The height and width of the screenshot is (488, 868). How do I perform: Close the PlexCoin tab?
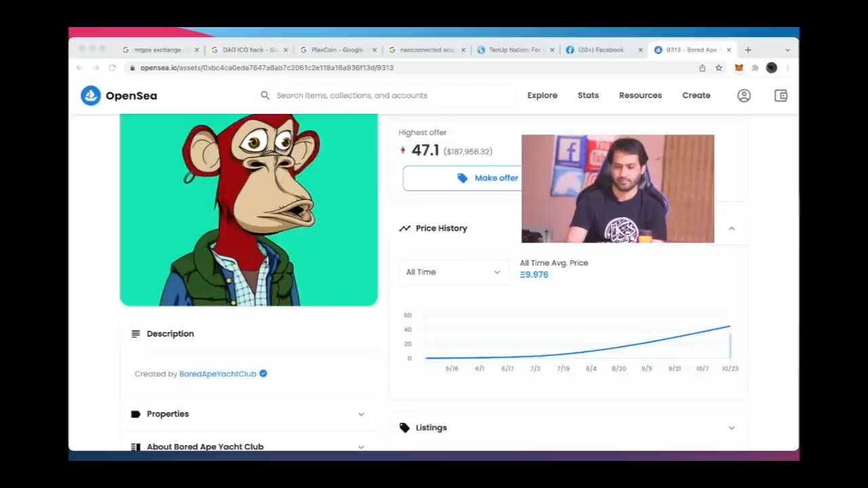[374, 50]
